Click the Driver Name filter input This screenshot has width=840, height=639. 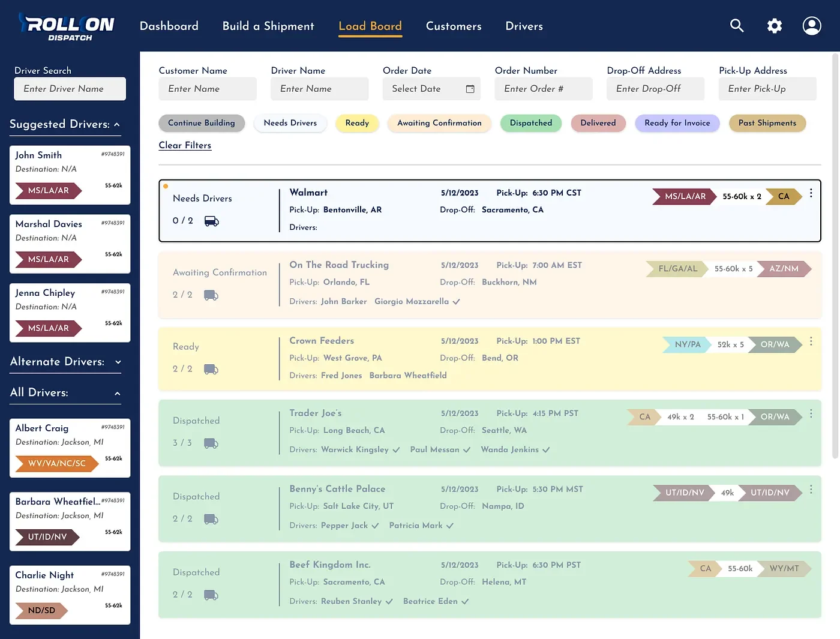[x=320, y=89]
